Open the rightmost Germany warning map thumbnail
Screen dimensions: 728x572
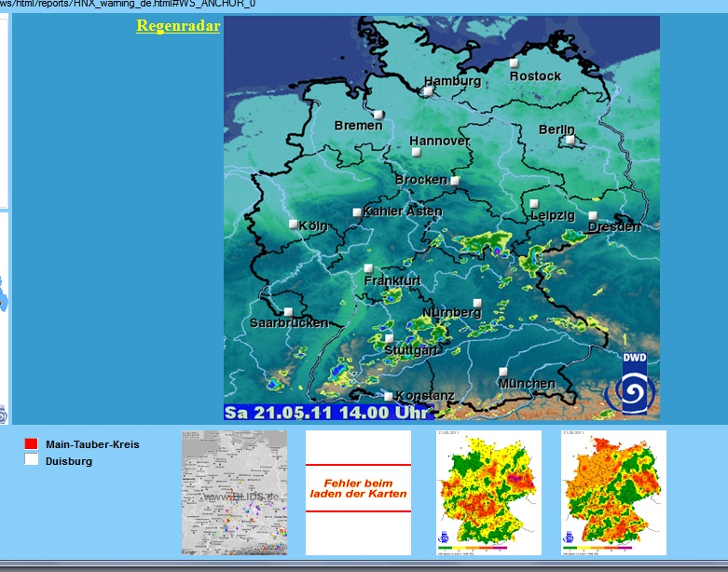(613, 493)
